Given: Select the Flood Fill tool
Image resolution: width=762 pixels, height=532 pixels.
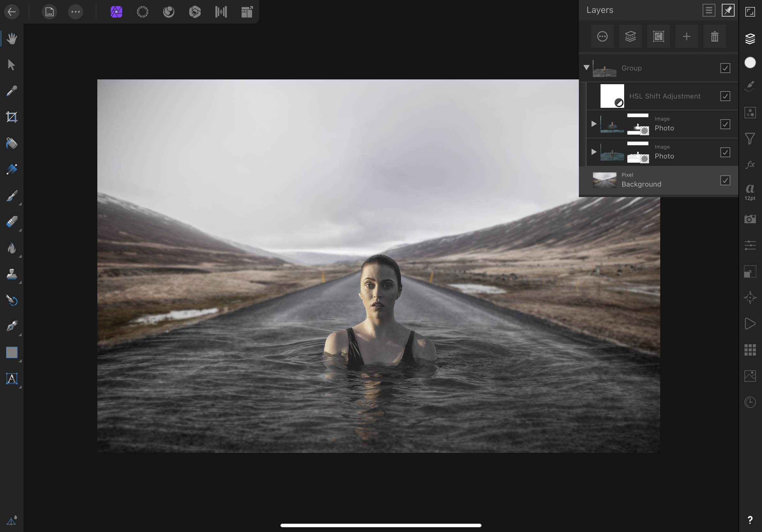Looking at the screenshot, I should coord(11,143).
